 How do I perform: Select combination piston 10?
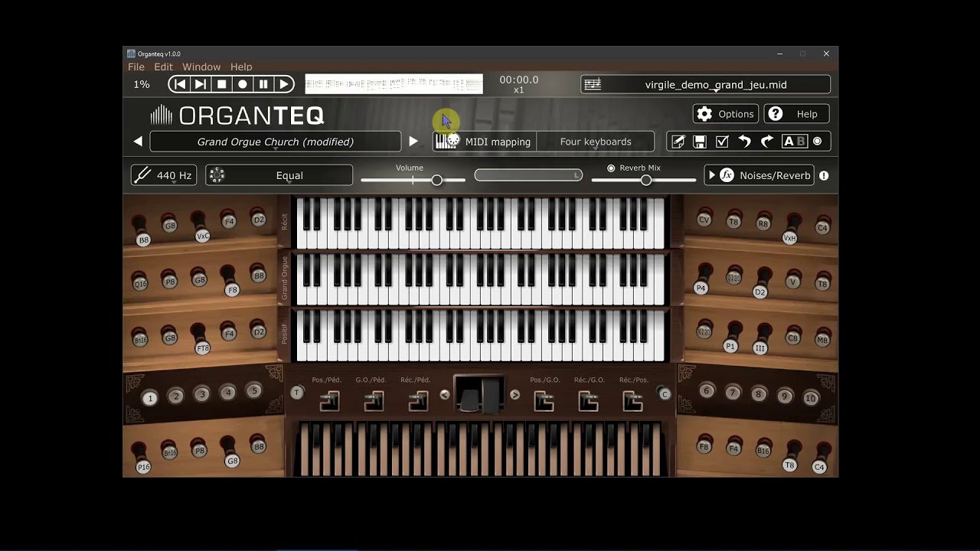click(811, 398)
